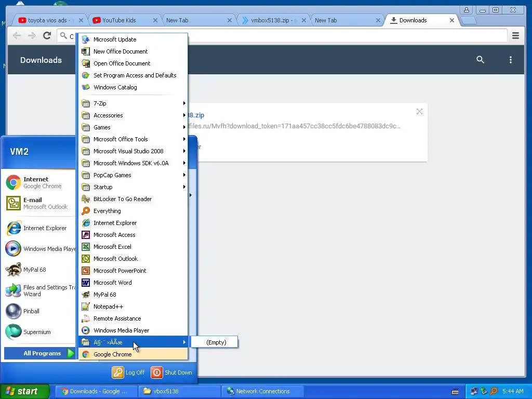This screenshot has height=399, width=532.
Task: Click orange magnifier tray icon
Action: 494,391
